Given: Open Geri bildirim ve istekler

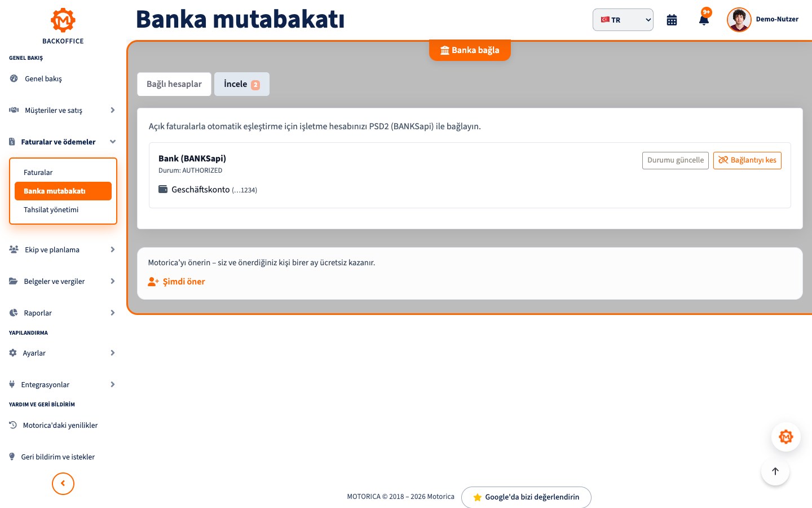Looking at the screenshot, I should tap(58, 457).
